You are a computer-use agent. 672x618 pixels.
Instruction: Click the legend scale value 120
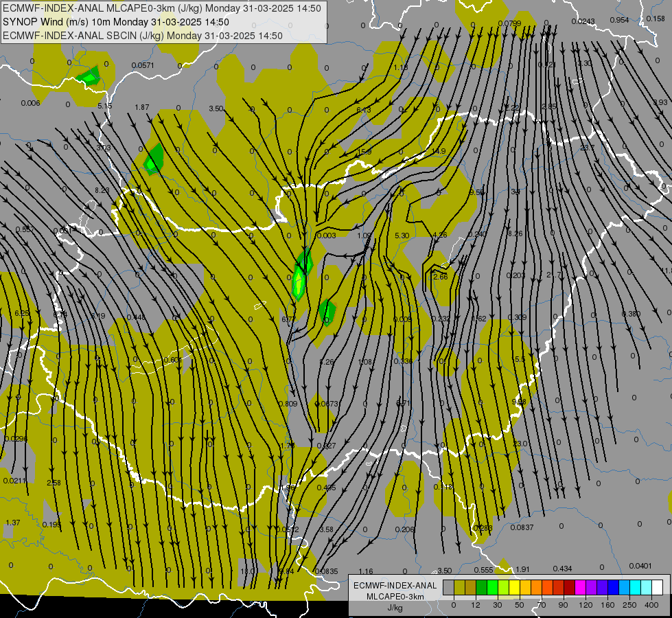click(x=586, y=605)
